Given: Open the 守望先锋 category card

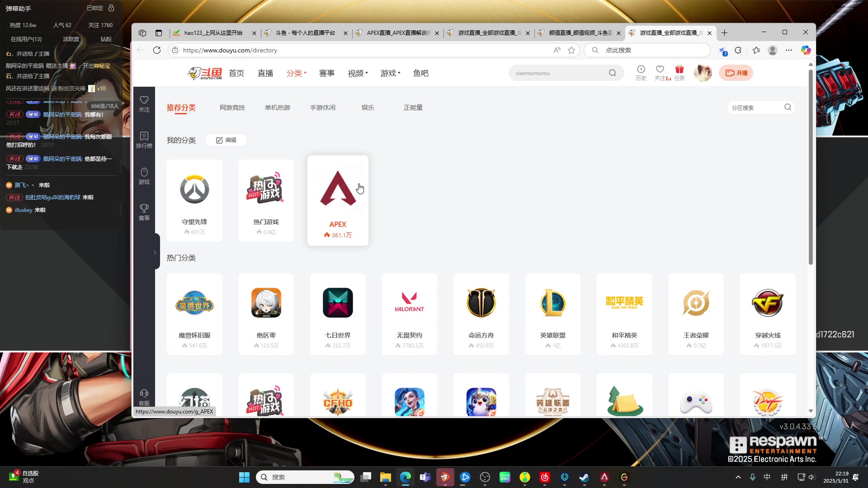Looking at the screenshot, I should pos(194,200).
